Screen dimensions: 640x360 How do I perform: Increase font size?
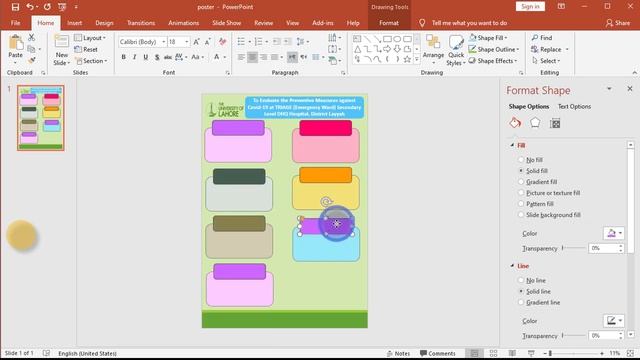point(197,42)
